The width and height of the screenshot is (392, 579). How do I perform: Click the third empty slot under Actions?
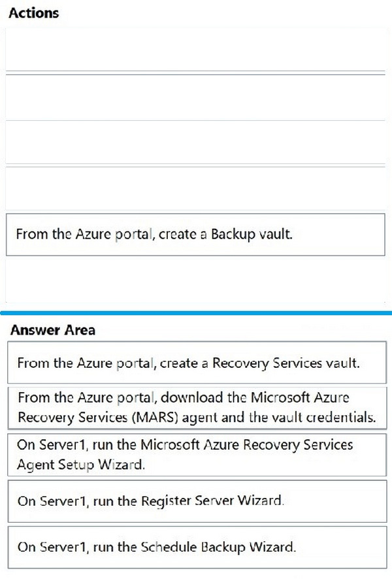(195, 142)
